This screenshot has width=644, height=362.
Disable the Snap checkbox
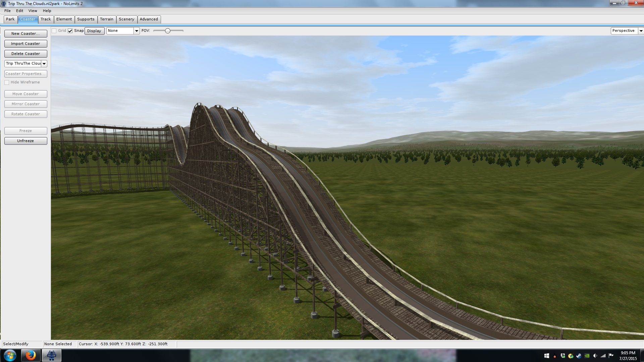click(70, 31)
